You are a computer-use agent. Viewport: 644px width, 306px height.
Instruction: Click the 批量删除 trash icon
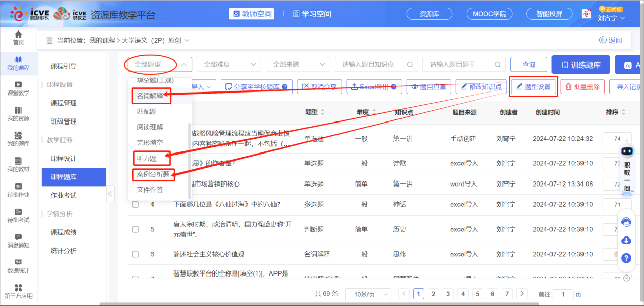coord(568,86)
